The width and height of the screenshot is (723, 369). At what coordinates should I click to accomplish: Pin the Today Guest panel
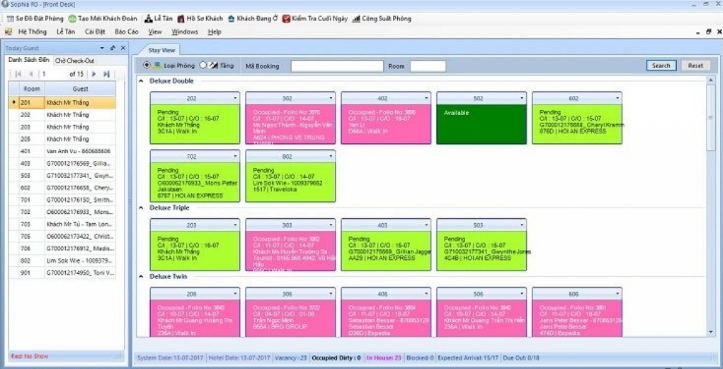[113, 48]
